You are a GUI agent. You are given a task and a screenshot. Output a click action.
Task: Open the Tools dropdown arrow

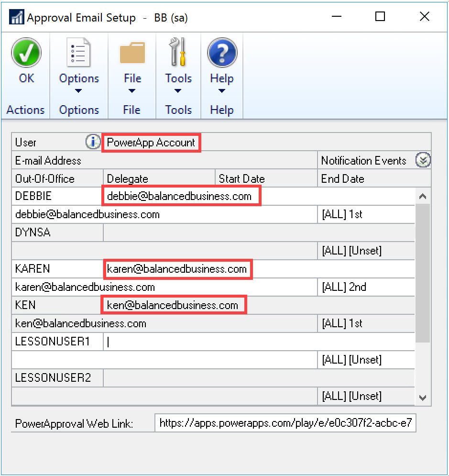pyautogui.click(x=178, y=91)
